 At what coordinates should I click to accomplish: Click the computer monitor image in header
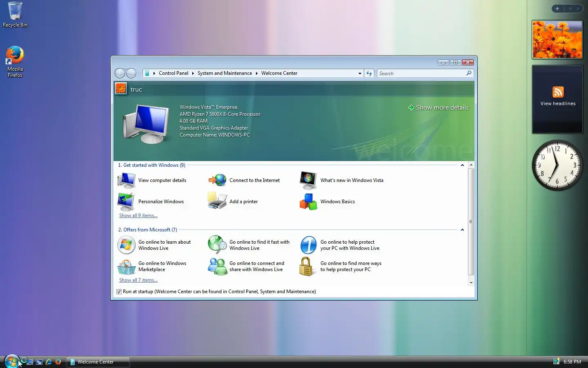click(x=146, y=123)
